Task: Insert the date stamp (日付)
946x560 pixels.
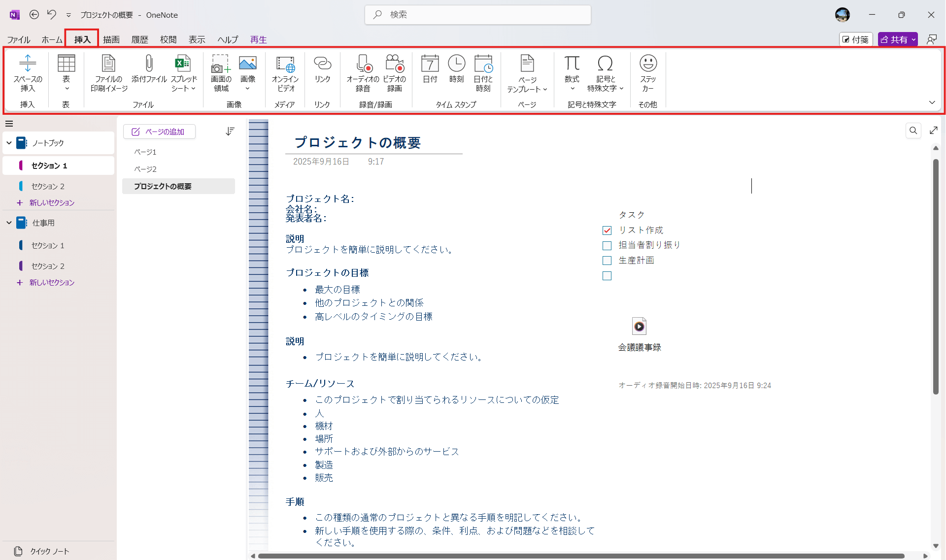Action: click(430, 64)
